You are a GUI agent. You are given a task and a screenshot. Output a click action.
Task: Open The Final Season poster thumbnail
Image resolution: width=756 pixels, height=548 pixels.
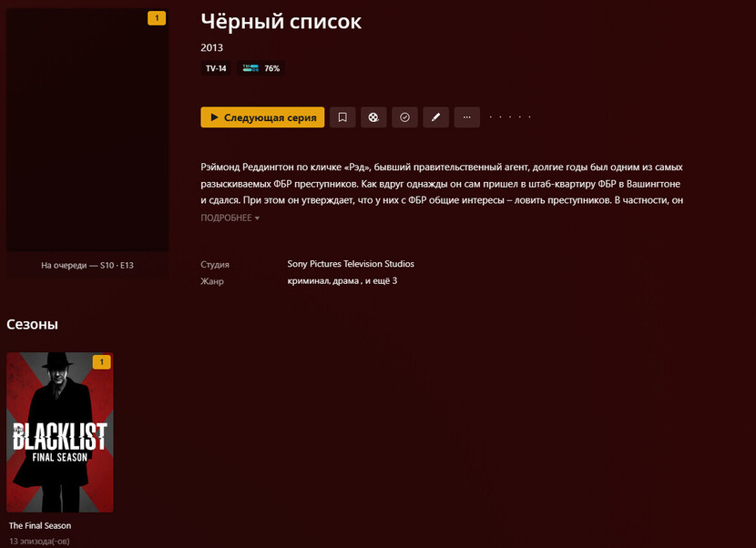point(60,432)
